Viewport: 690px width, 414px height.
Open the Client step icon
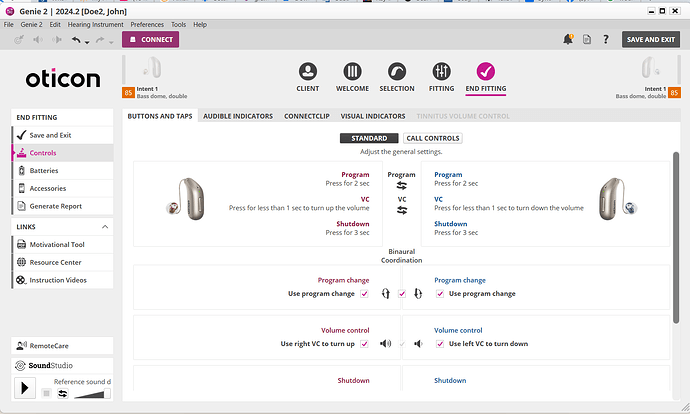[x=308, y=71]
